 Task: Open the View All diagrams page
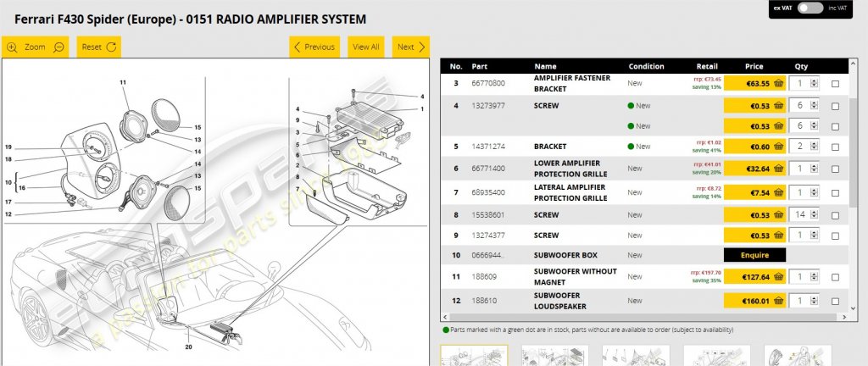(x=366, y=47)
